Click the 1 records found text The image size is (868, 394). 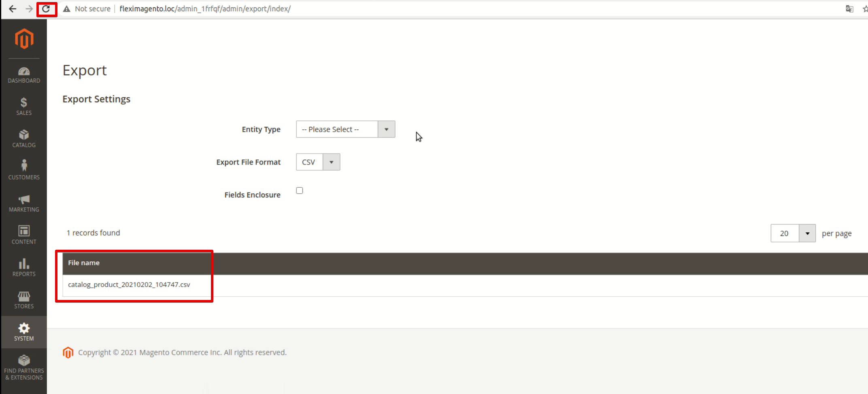[x=94, y=233]
